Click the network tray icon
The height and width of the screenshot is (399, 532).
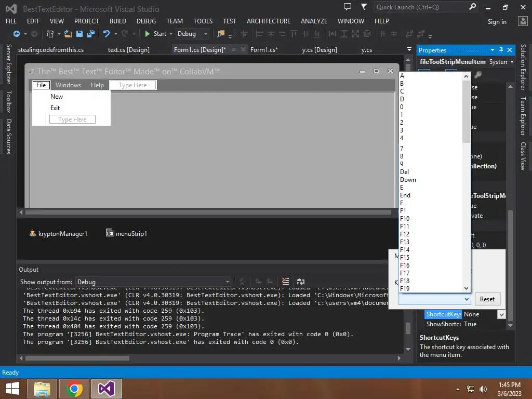click(x=471, y=389)
